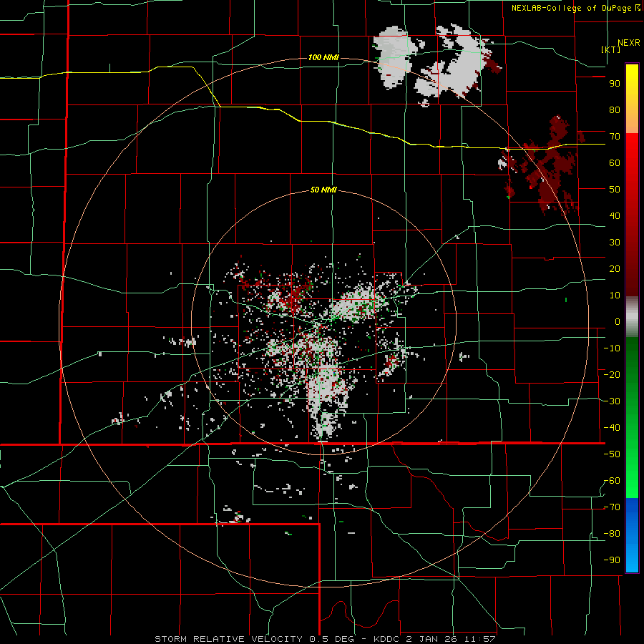
Task: Click the "30" scale value
Action: pyautogui.click(x=615, y=243)
